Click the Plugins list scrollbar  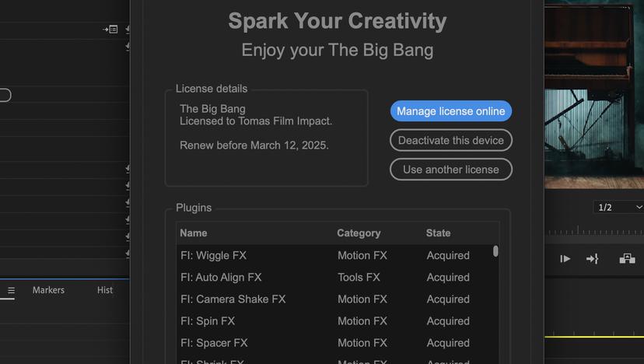(x=495, y=251)
